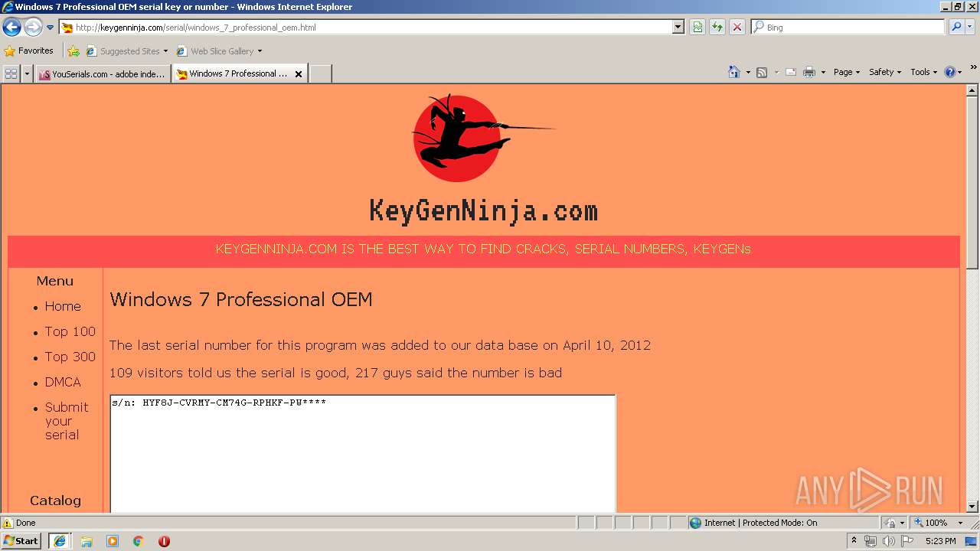Click the Show Desktop tray button
The height and width of the screenshot is (551, 980).
[972, 541]
